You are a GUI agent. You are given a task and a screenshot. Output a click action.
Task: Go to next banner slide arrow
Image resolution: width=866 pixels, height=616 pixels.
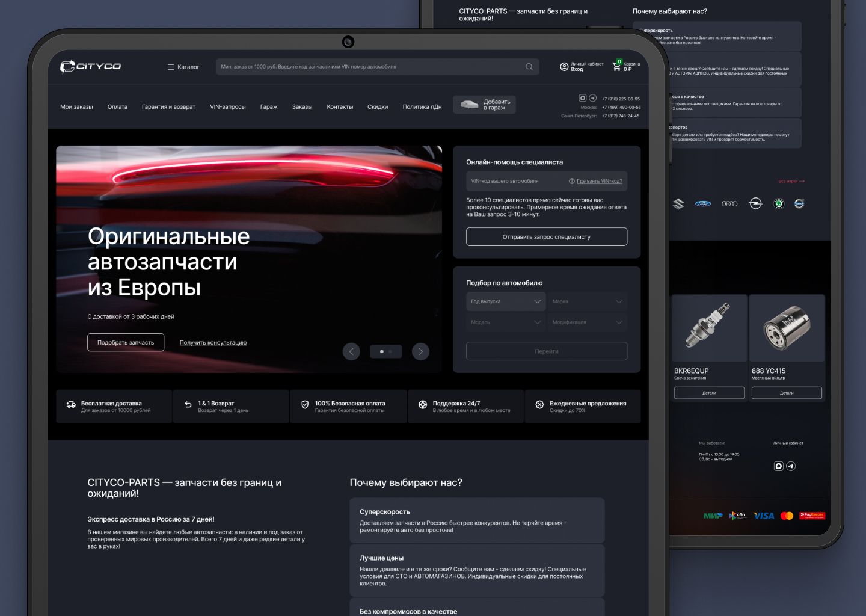click(420, 351)
